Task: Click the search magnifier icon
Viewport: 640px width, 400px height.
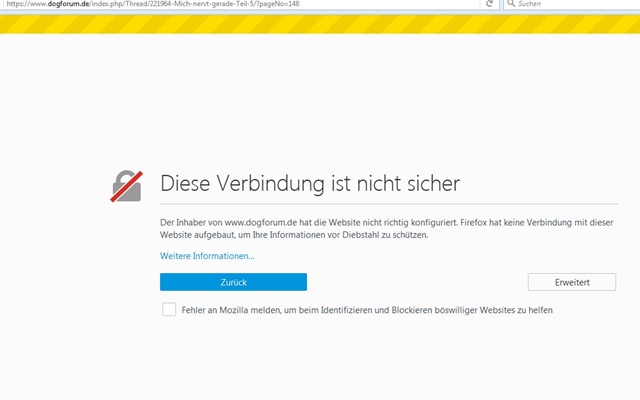Action: click(511, 3)
